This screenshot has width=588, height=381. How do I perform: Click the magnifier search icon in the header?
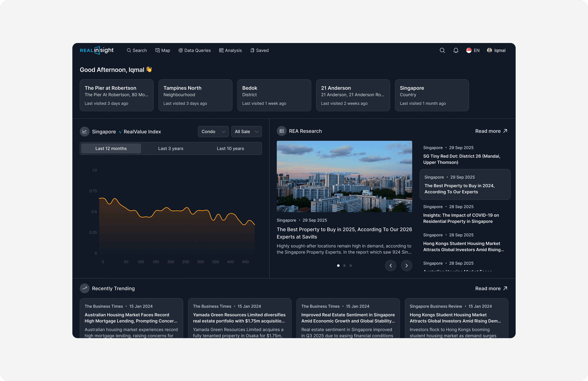click(x=442, y=50)
